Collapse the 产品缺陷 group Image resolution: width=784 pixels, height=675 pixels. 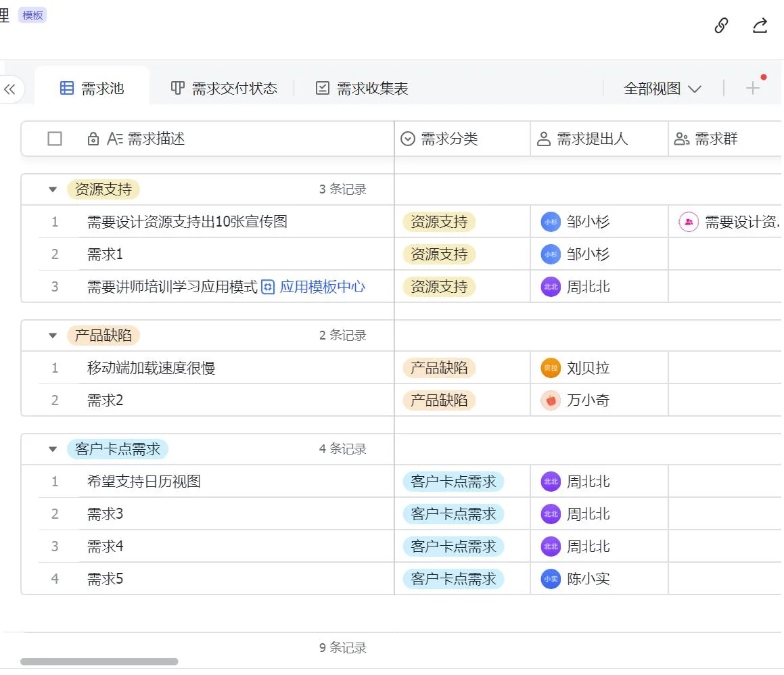pos(53,335)
